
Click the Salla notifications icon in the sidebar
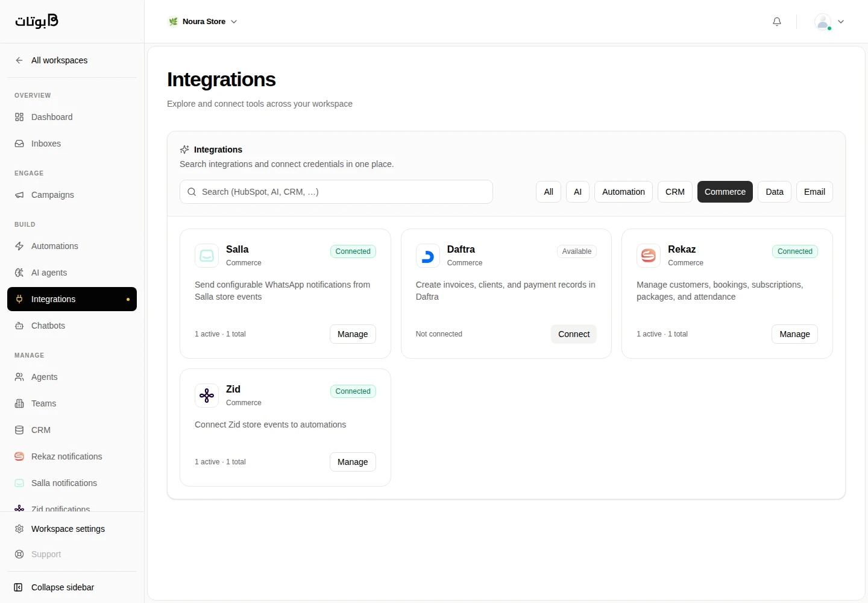(x=19, y=483)
